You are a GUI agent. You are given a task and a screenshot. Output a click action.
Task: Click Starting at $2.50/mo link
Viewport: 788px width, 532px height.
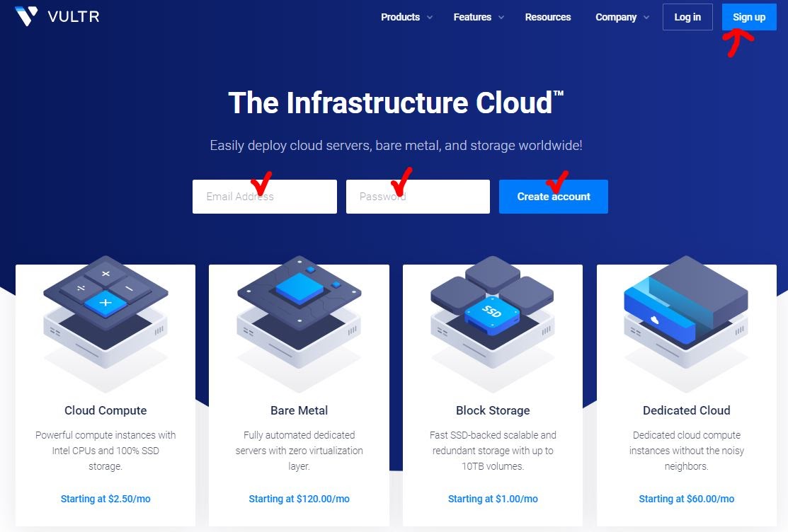coord(105,499)
